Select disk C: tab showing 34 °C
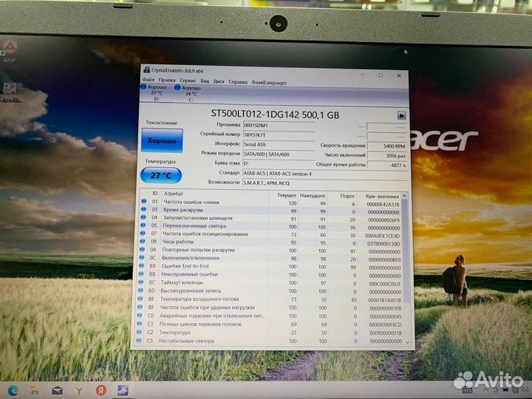This screenshot has height=399, width=532. click(188, 93)
